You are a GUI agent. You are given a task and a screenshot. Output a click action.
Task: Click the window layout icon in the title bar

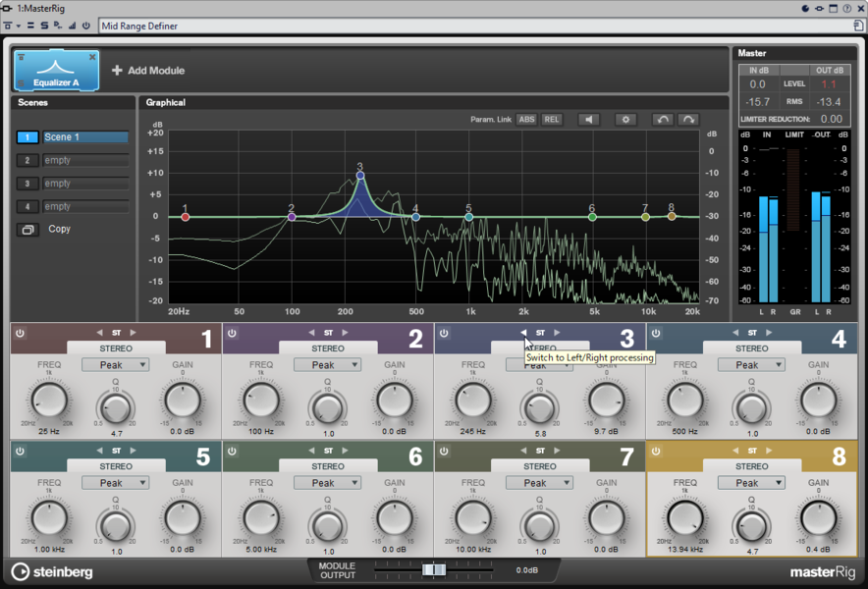tap(833, 8)
